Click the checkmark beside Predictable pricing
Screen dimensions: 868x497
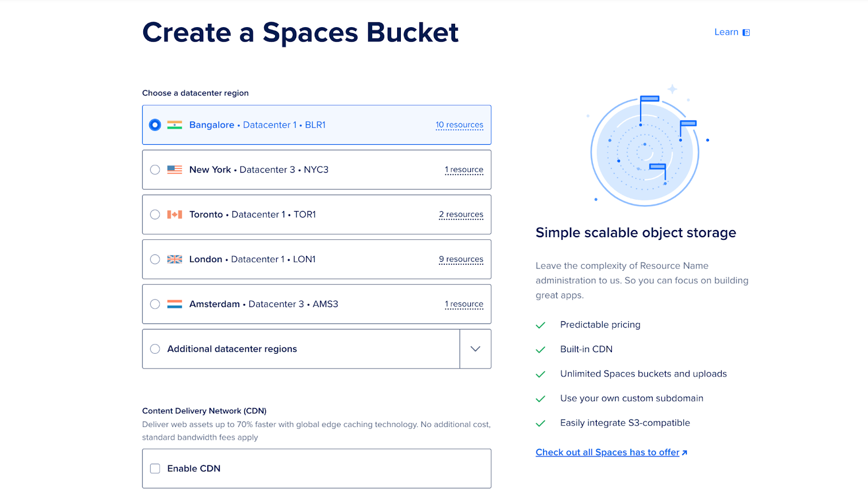coord(540,325)
